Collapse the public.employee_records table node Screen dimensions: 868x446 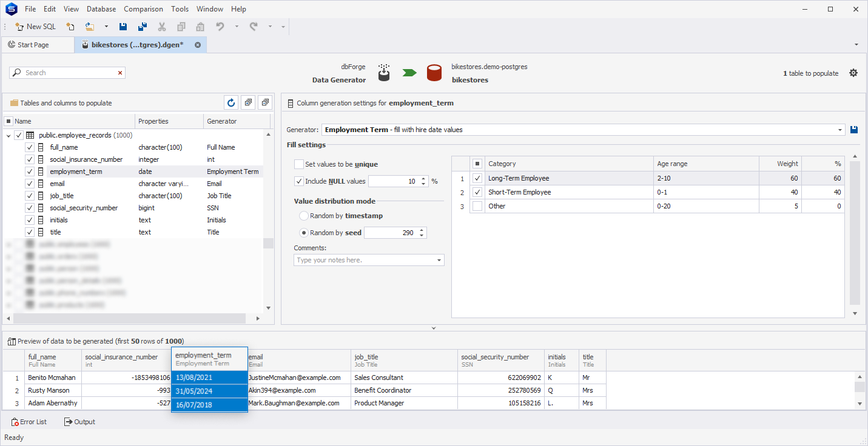click(x=8, y=136)
